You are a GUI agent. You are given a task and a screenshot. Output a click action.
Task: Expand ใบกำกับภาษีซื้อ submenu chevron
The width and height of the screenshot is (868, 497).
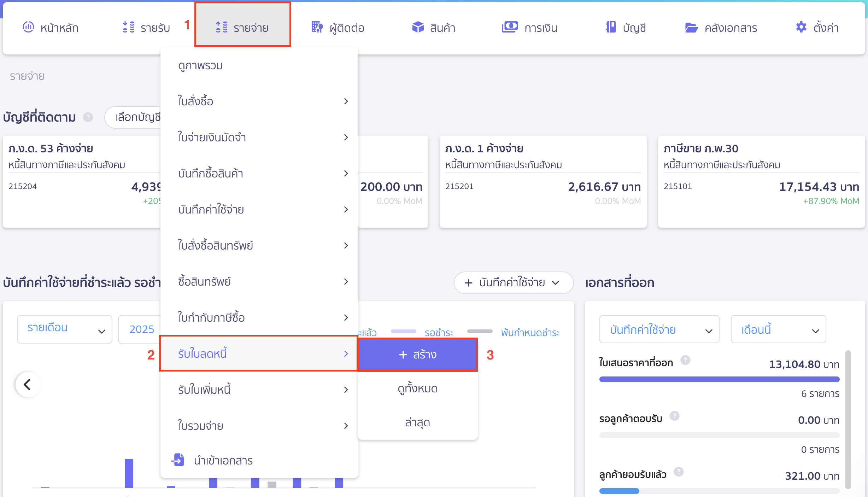click(346, 318)
